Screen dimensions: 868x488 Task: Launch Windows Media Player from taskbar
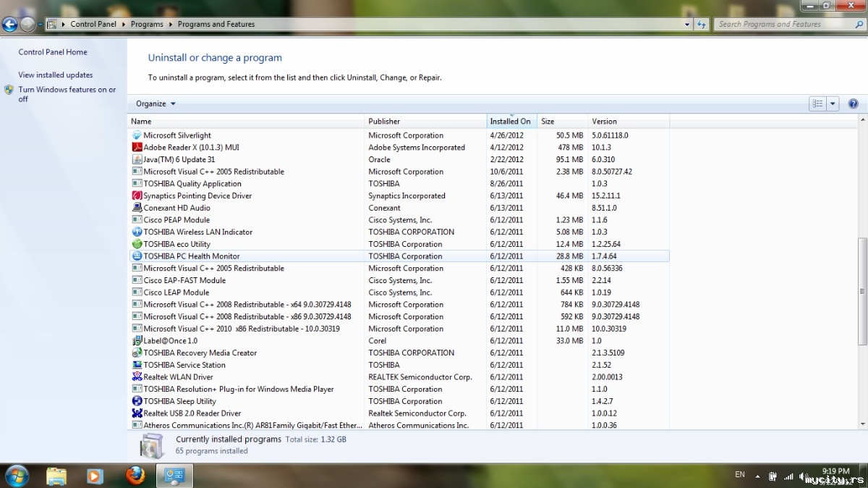(95, 476)
